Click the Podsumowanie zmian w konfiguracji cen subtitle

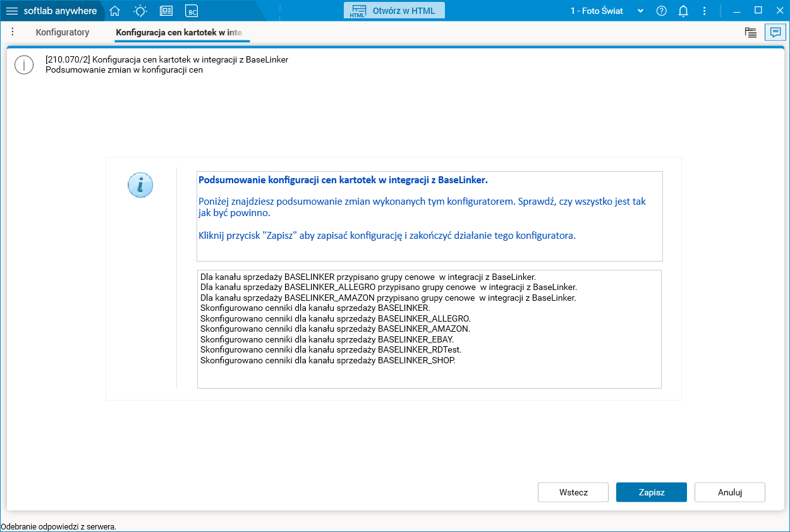[x=125, y=70]
